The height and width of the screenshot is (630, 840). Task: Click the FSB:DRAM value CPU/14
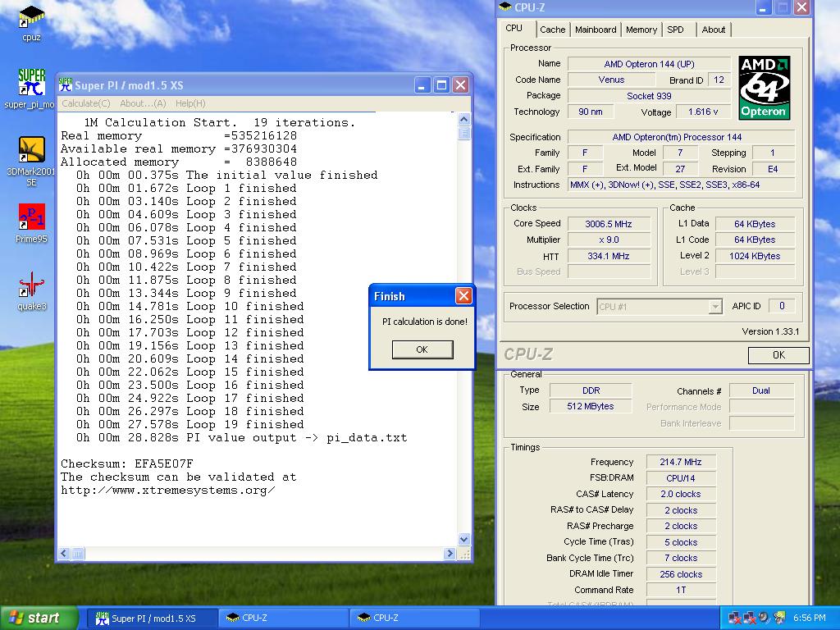[680, 478]
